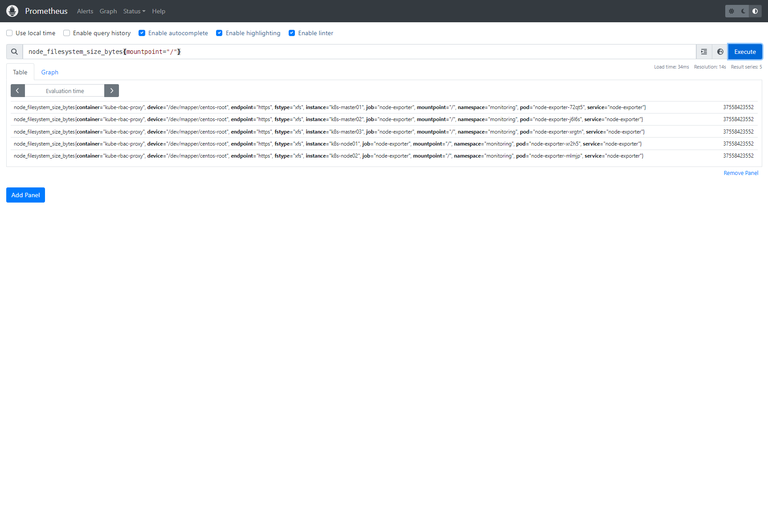
Task: Disable the Enable autocomplete checkbox
Action: point(142,33)
